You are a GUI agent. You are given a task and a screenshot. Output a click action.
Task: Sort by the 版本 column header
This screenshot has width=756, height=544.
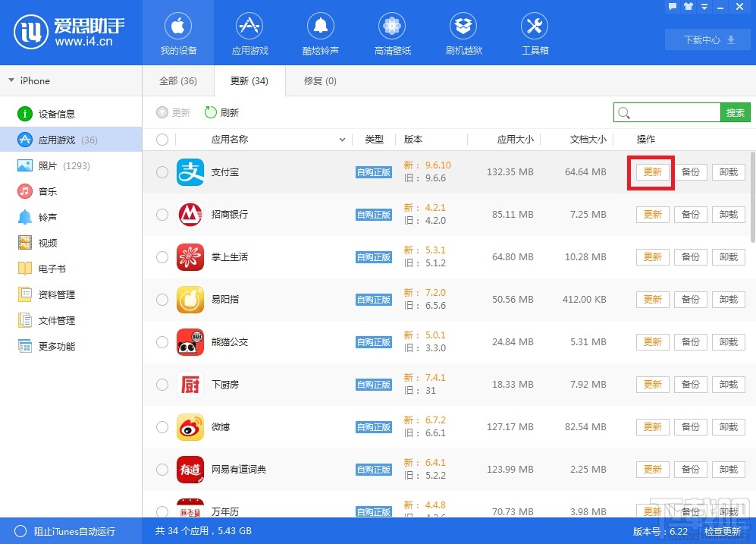pos(413,140)
